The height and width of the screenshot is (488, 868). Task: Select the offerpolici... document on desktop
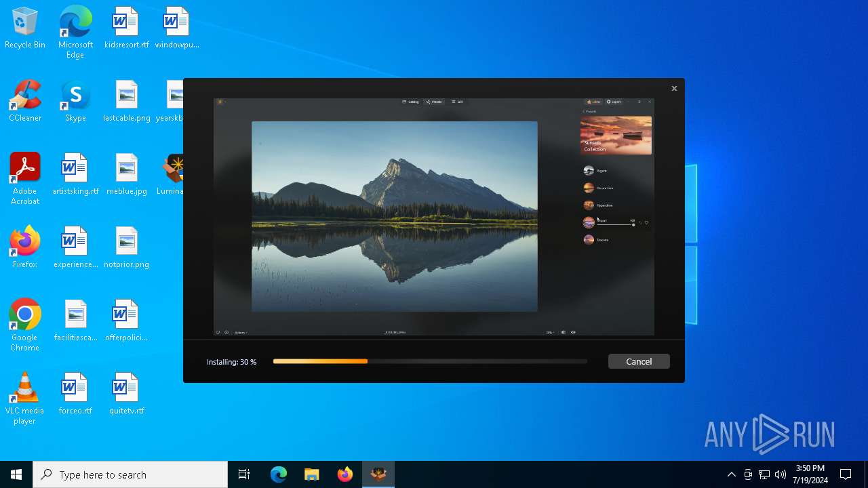pyautogui.click(x=126, y=321)
